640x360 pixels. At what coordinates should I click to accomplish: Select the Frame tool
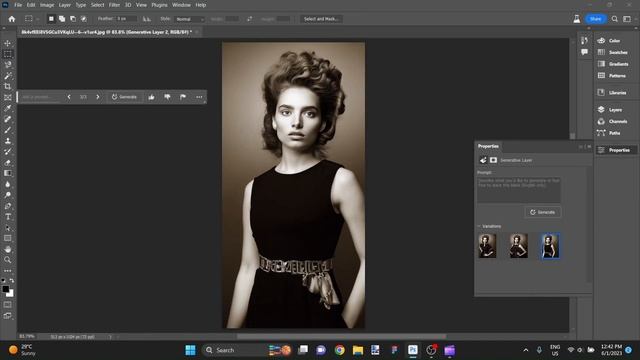(8, 97)
